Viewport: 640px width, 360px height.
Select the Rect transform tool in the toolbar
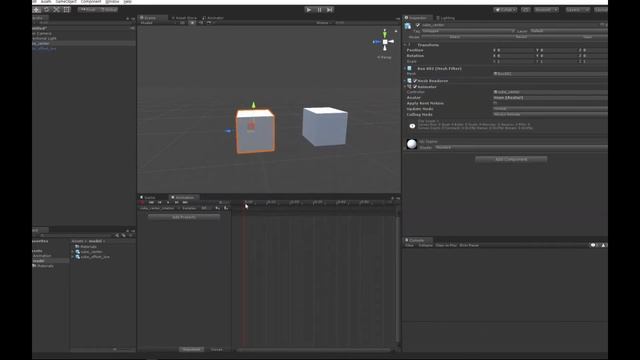[67, 9]
